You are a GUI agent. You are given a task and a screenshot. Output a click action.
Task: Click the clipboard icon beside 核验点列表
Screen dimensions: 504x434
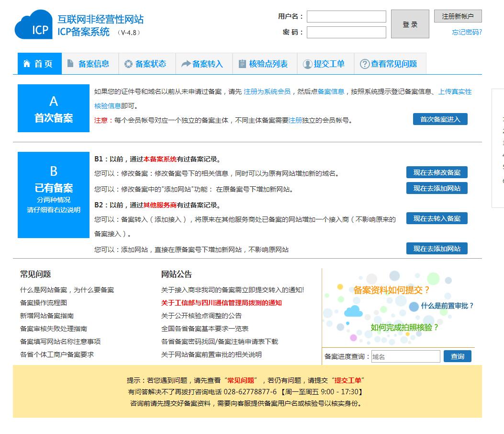242,64
